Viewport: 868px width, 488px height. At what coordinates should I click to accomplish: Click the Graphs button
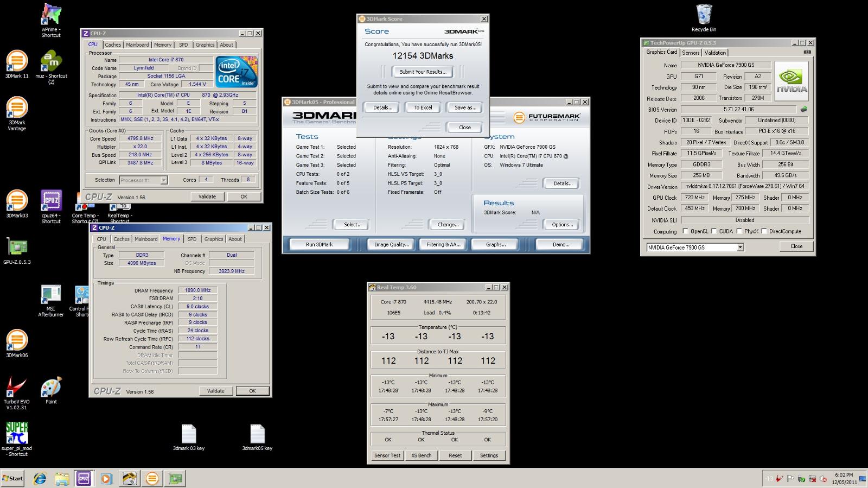click(x=495, y=245)
